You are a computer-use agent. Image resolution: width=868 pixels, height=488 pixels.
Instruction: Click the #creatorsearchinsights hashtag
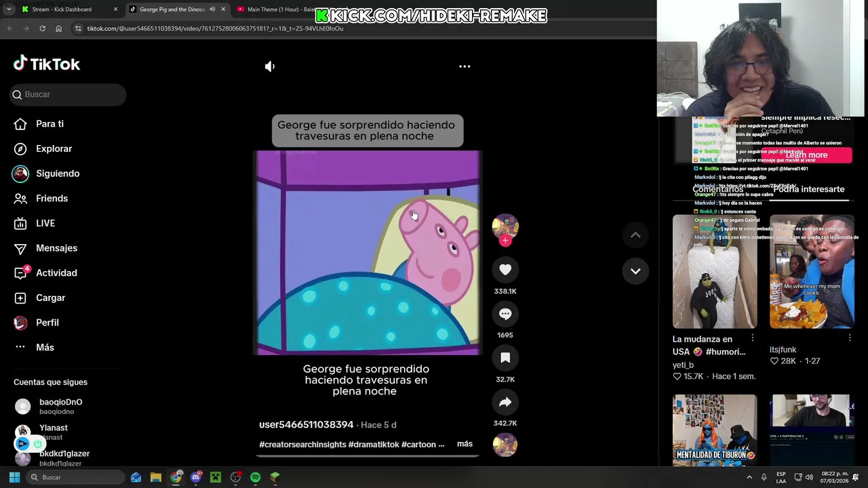point(302,445)
